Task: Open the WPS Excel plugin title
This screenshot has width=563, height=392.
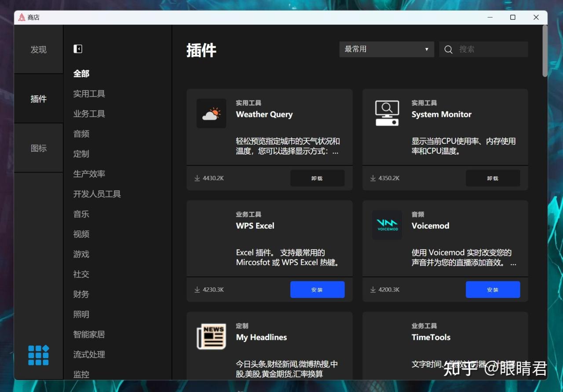Action: coord(255,226)
